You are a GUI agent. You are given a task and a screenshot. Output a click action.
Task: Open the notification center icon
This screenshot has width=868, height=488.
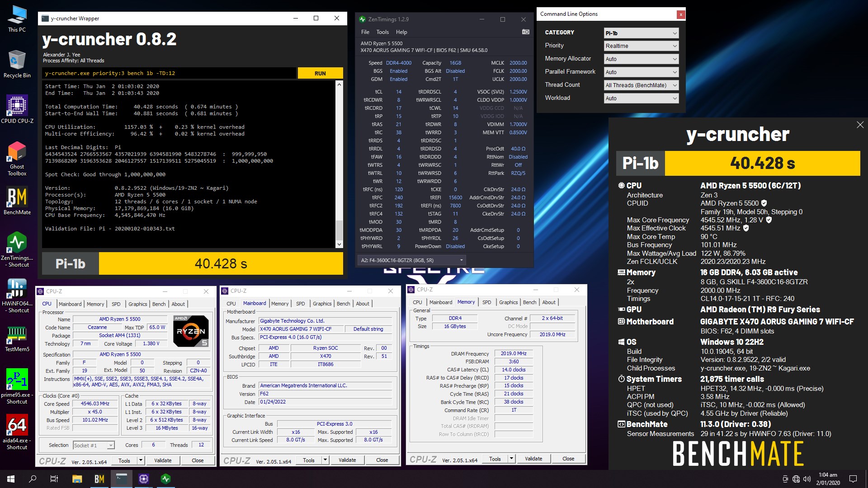pyautogui.click(x=853, y=479)
